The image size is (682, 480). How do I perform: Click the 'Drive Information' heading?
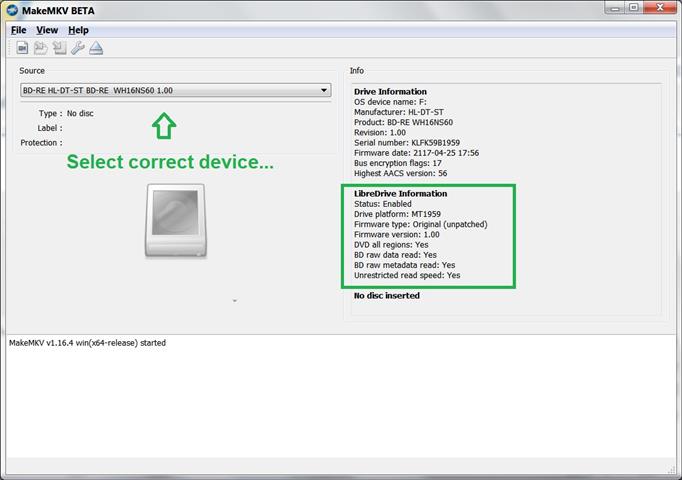point(390,92)
